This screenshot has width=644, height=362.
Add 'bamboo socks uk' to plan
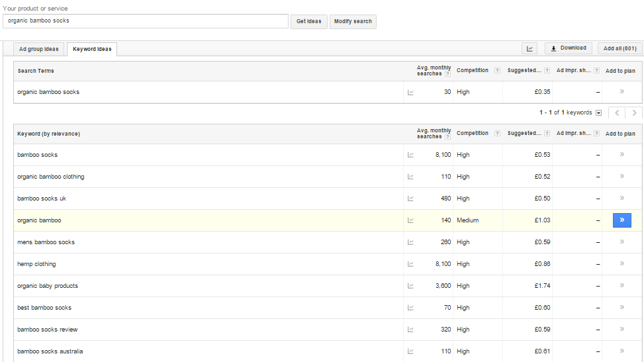(x=621, y=199)
